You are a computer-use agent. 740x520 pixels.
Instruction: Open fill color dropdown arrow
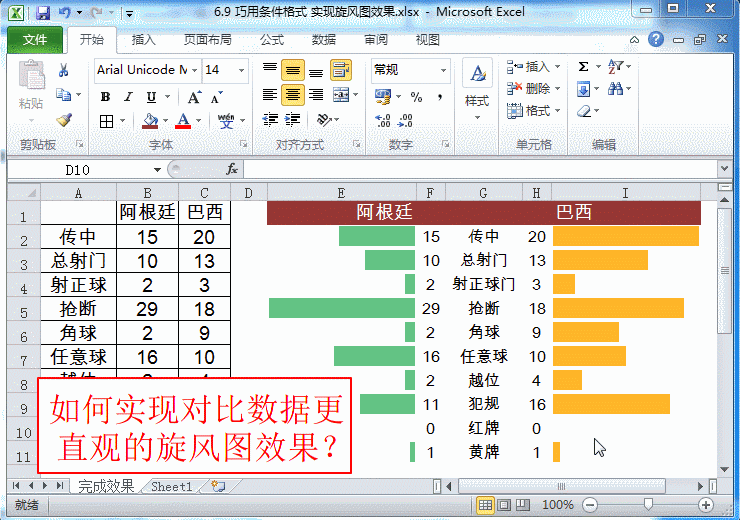click(165, 121)
